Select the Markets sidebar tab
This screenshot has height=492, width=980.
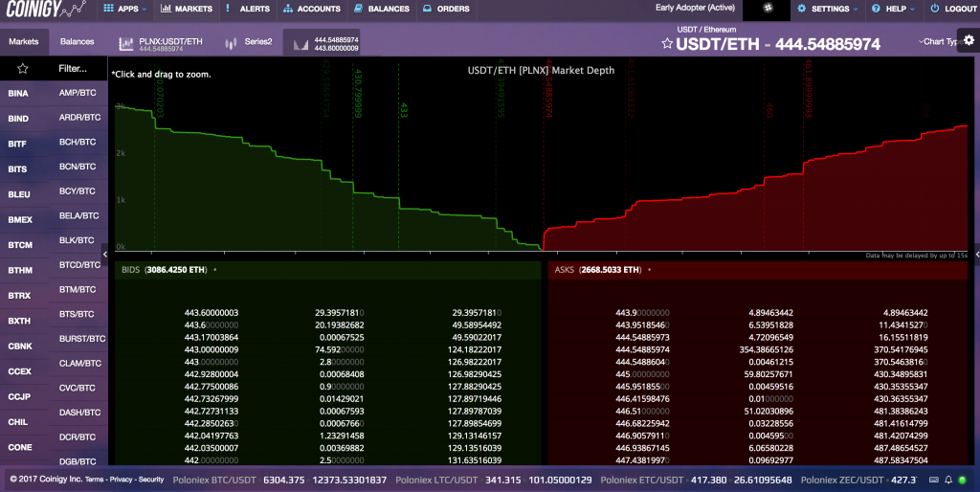point(24,41)
